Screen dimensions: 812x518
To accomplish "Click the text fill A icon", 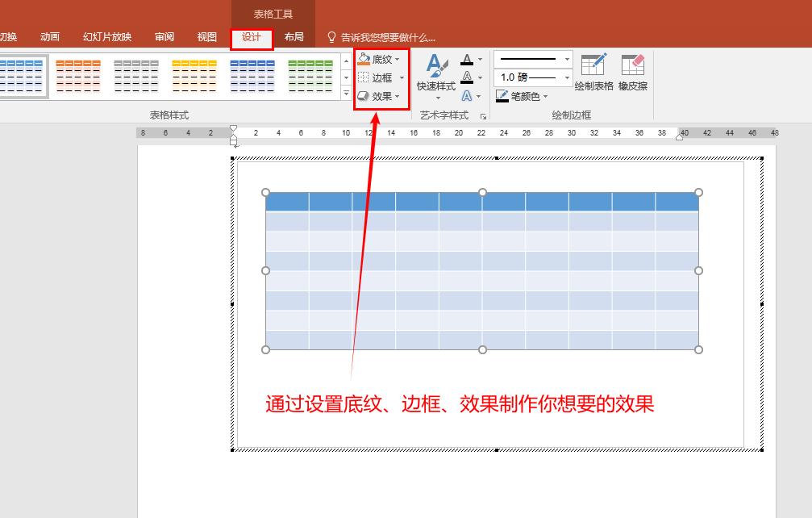I will (x=467, y=60).
